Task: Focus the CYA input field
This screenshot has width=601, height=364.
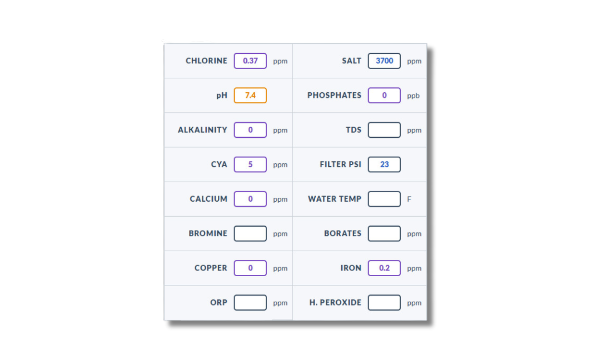Action: 250,164
